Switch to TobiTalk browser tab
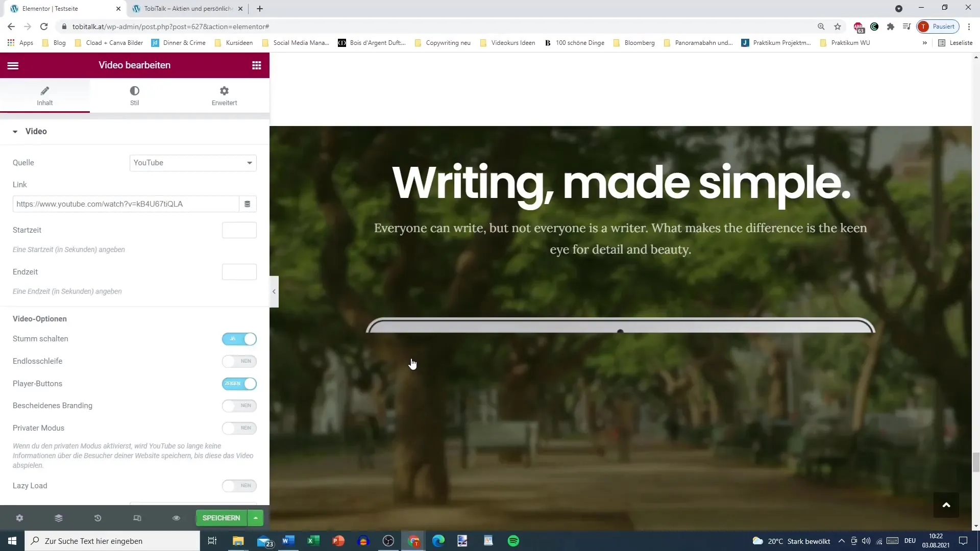 (188, 9)
